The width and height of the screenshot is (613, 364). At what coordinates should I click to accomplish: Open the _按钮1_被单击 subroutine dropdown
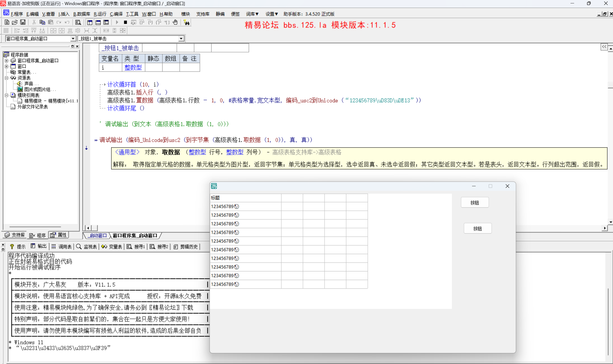pyautogui.click(x=181, y=38)
